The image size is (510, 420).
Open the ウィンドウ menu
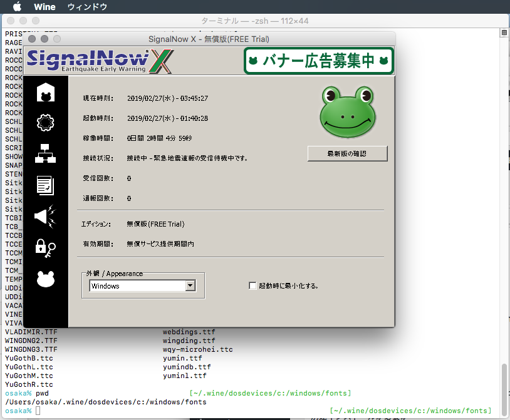coord(87,7)
